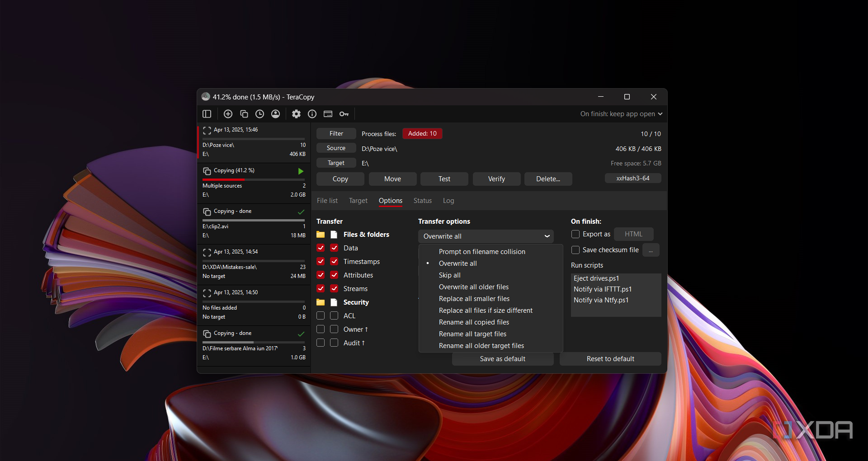The height and width of the screenshot is (461, 868).
Task: Enable ACL in the folders column
Action: click(321, 315)
